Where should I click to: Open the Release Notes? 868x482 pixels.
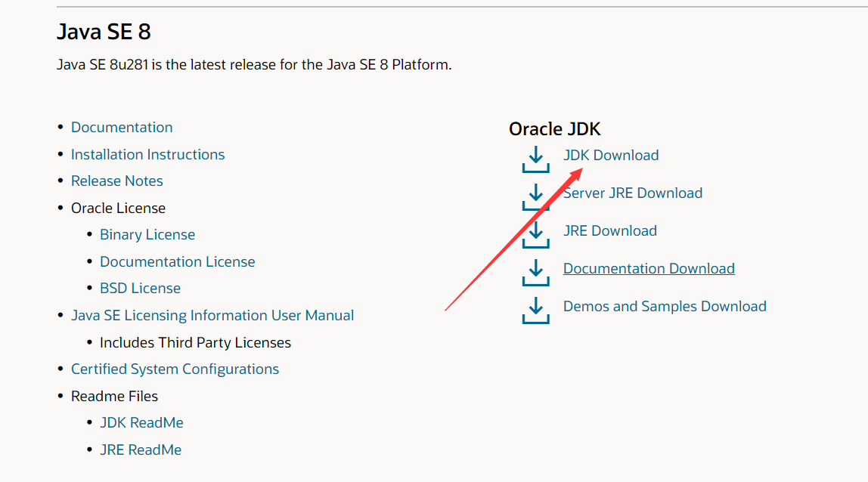116,181
